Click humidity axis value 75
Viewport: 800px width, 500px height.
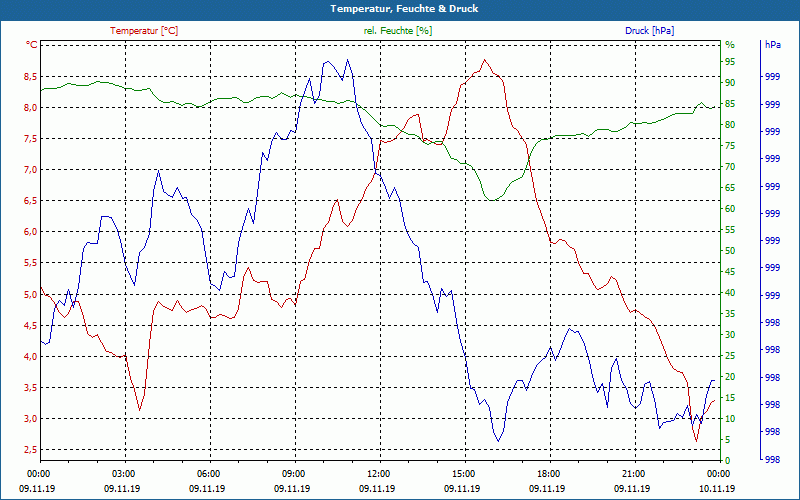point(730,146)
